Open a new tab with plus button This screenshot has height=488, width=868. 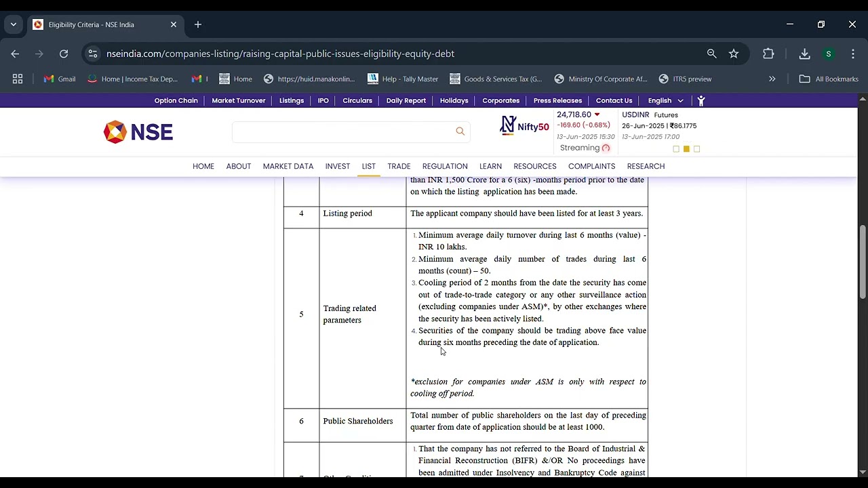(x=198, y=24)
